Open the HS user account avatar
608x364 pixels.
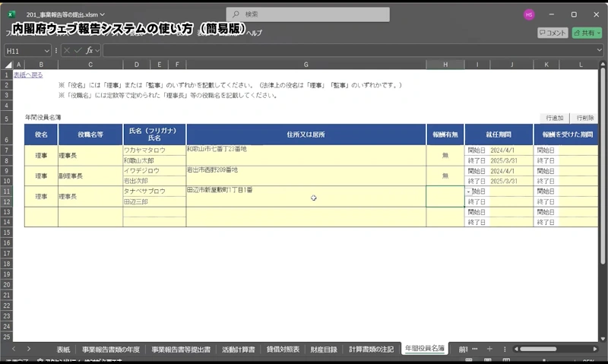[x=529, y=14]
